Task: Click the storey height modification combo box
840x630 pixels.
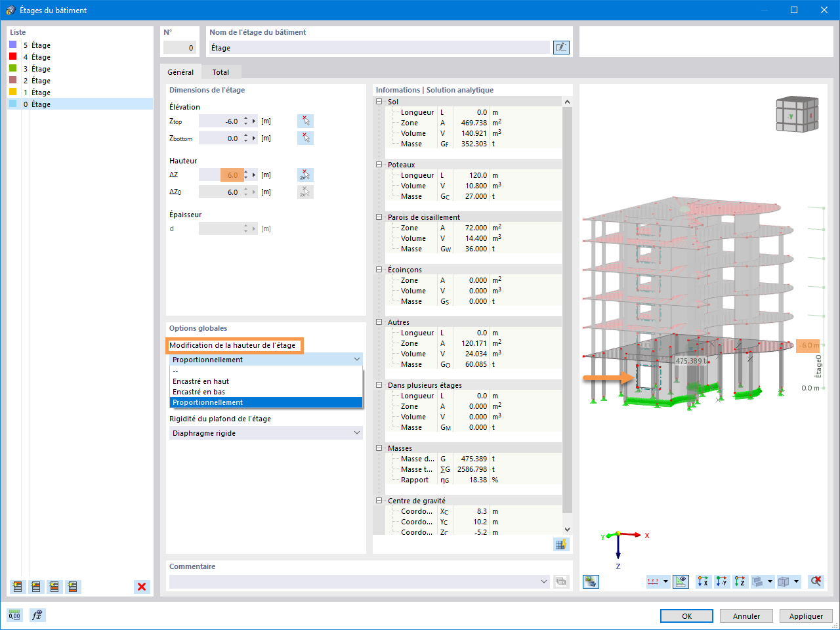Action: click(x=266, y=360)
